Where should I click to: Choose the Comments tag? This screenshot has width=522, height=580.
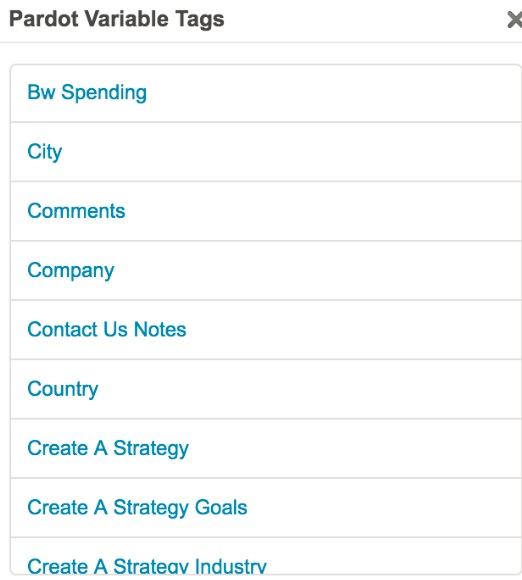(x=77, y=211)
